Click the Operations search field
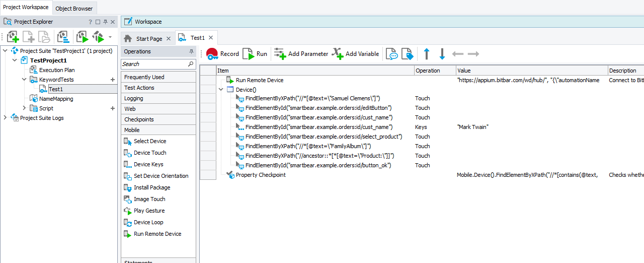 pyautogui.click(x=154, y=64)
